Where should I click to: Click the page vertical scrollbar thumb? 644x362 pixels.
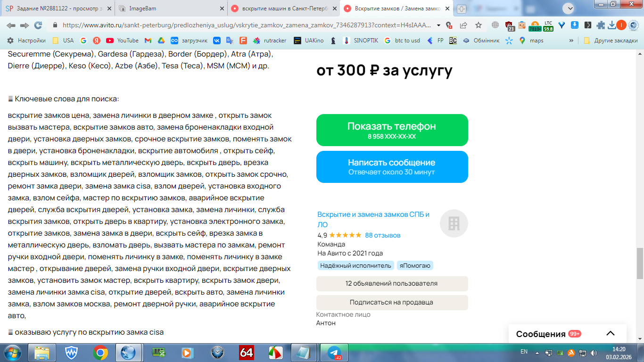(x=640, y=263)
